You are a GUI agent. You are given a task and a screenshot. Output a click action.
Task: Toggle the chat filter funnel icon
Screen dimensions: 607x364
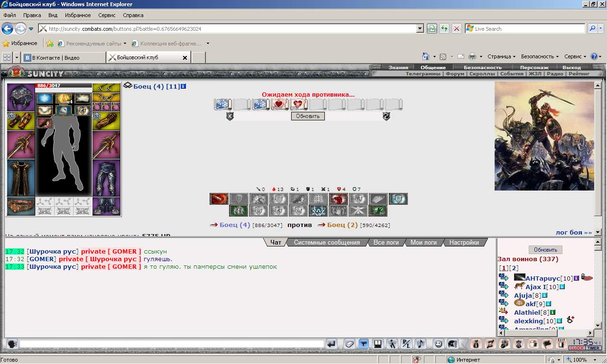click(363, 344)
